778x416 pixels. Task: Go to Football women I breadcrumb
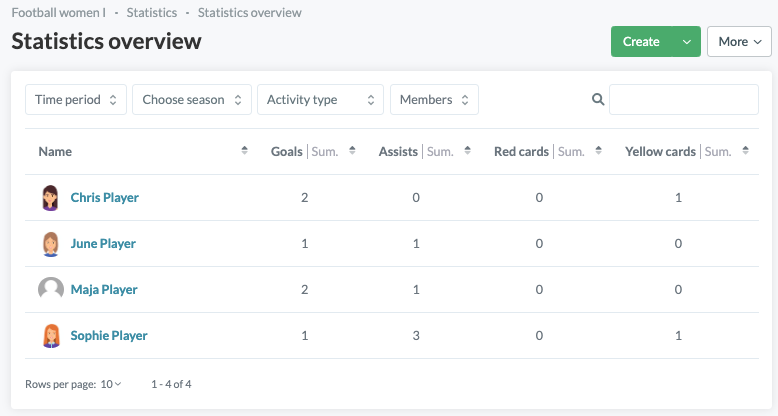click(x=59, y=12)
